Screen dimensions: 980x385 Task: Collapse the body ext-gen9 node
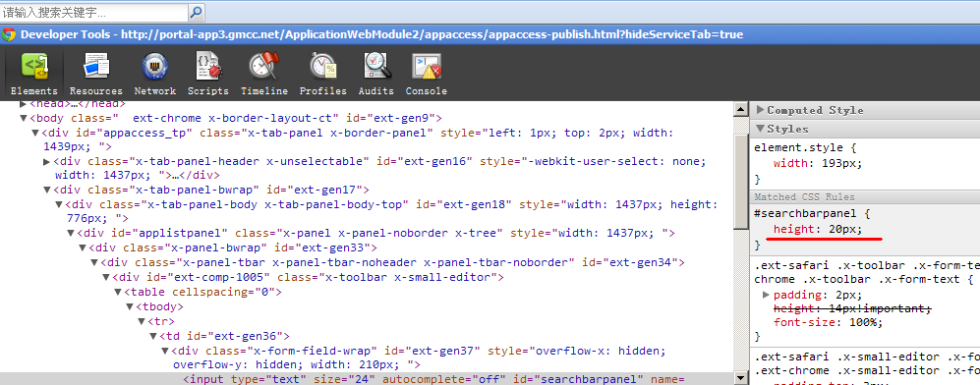click(x=24, y=118)
